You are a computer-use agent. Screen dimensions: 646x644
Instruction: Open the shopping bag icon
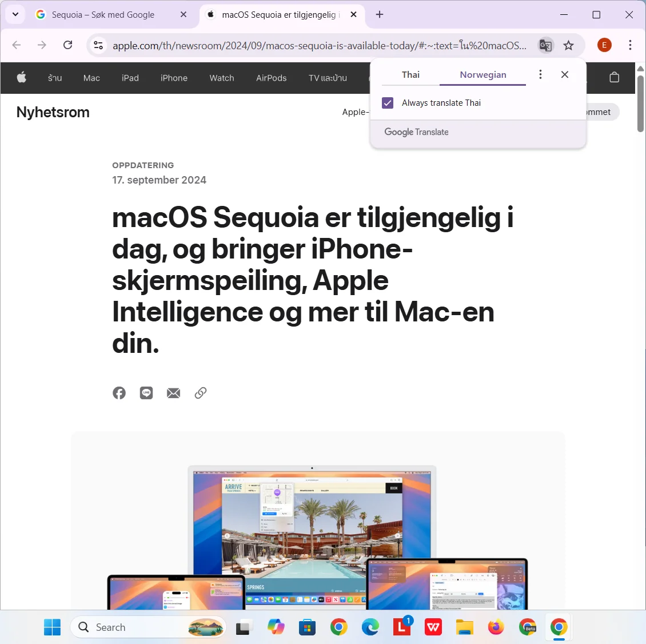pos(615,78)
